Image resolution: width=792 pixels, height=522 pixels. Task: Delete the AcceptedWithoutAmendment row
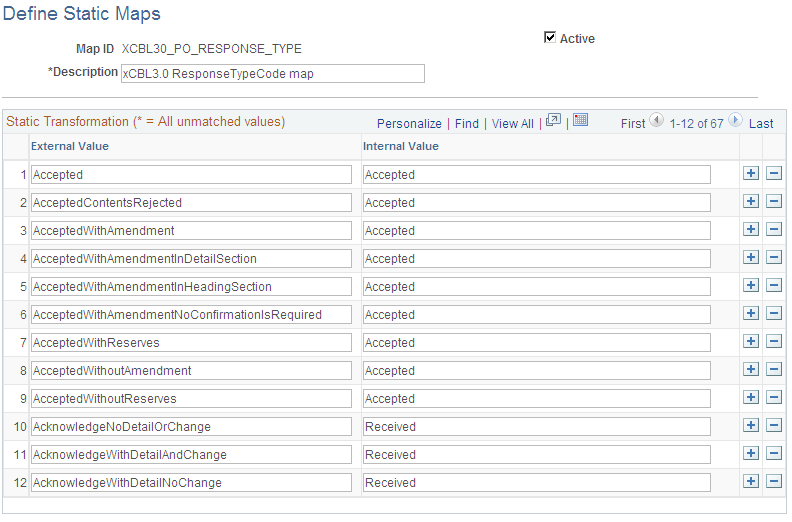coord(774,369)
